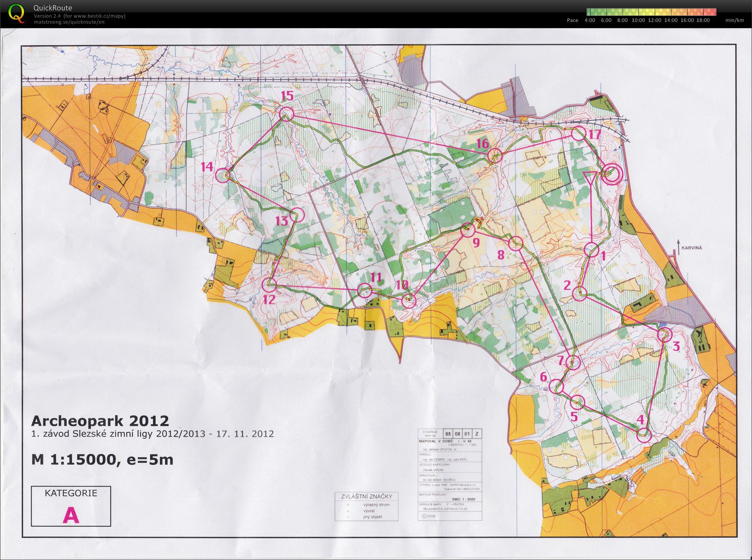Viewport: 752px width, 560px height.
Task: Click control circle 11 on the map
Action: click(365, 290)
